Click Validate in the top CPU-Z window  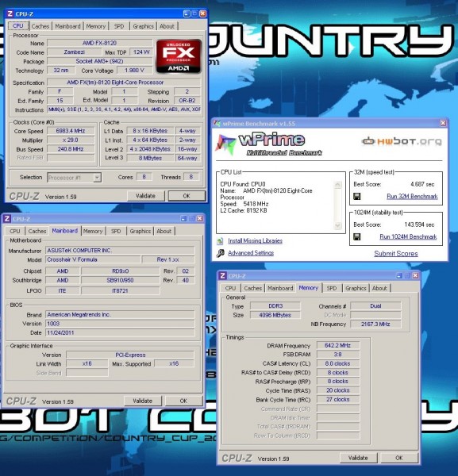[x=145, y=196]
